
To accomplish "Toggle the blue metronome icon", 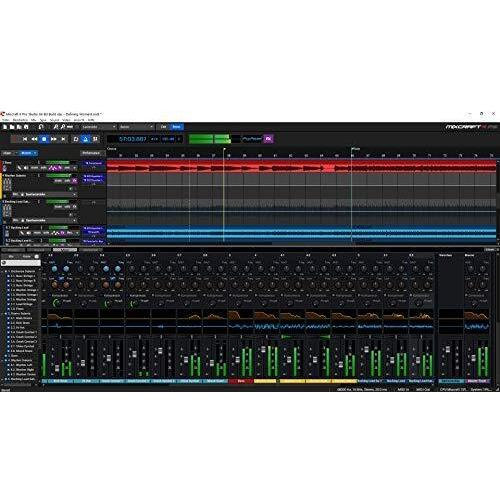I will click(85, 139).
